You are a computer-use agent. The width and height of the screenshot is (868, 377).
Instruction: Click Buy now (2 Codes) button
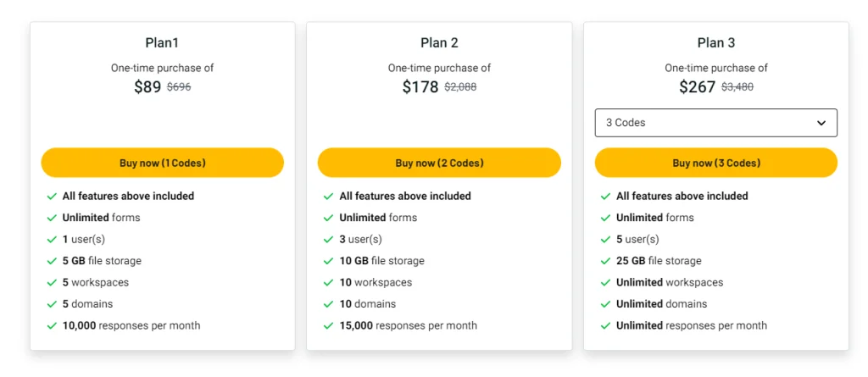439,163
